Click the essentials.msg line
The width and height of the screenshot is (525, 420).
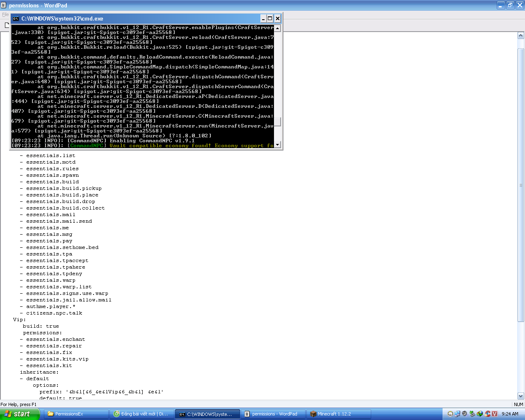click(46, 234)
